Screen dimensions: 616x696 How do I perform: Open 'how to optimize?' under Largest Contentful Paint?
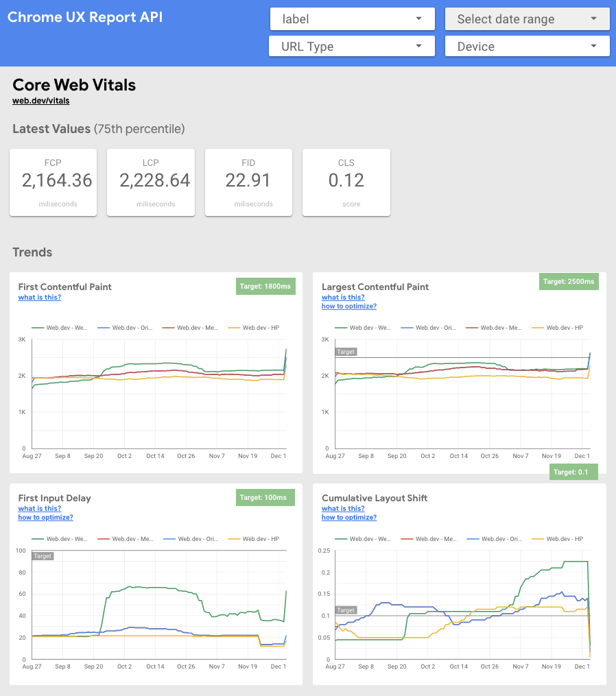(x=348, y=306)
